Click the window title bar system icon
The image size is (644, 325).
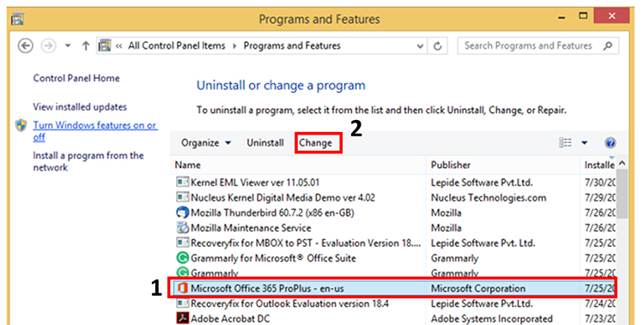point(18,19)
